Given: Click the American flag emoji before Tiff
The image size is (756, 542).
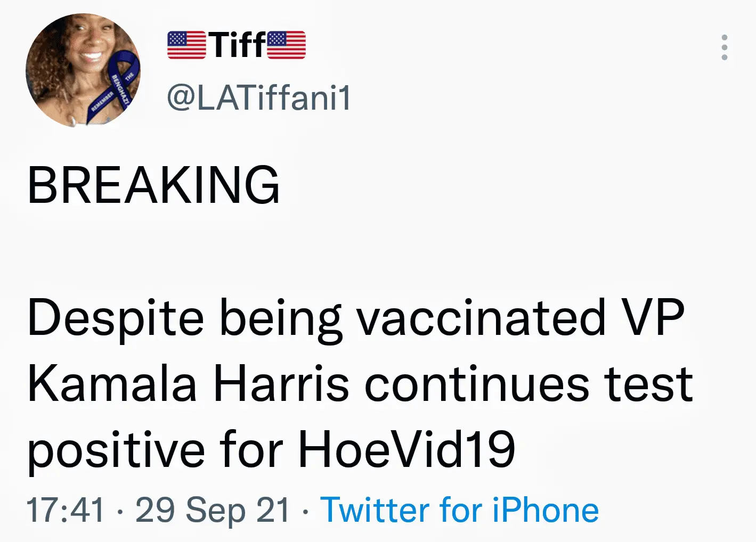Looking at the screenshot, I should pyautogui.click(x=186, y=45).
